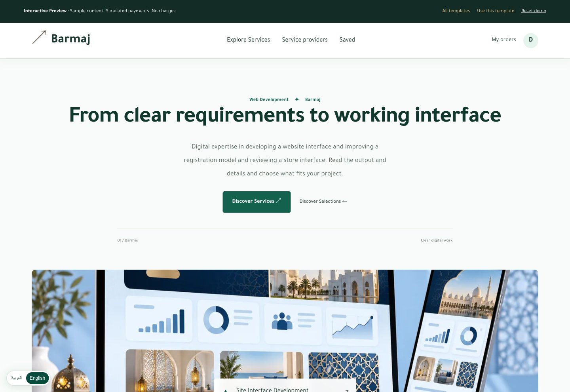The image size is (570, 392).
Task: Click the Barmaj arrow logo icon
Action: pos(39,38)
